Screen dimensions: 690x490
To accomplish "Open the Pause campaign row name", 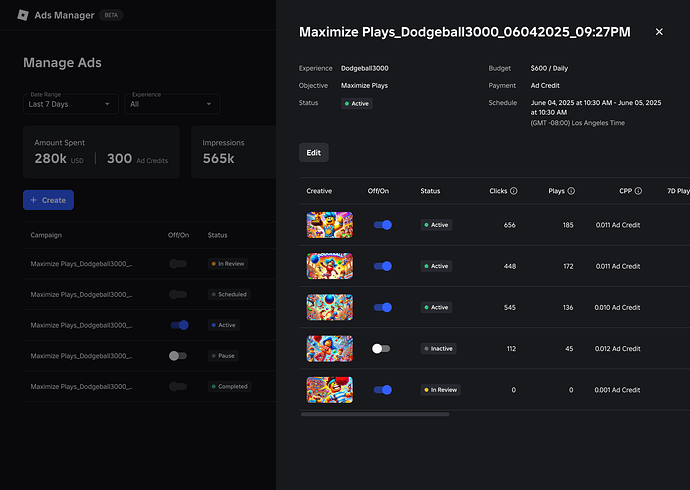I will [81, 356].
